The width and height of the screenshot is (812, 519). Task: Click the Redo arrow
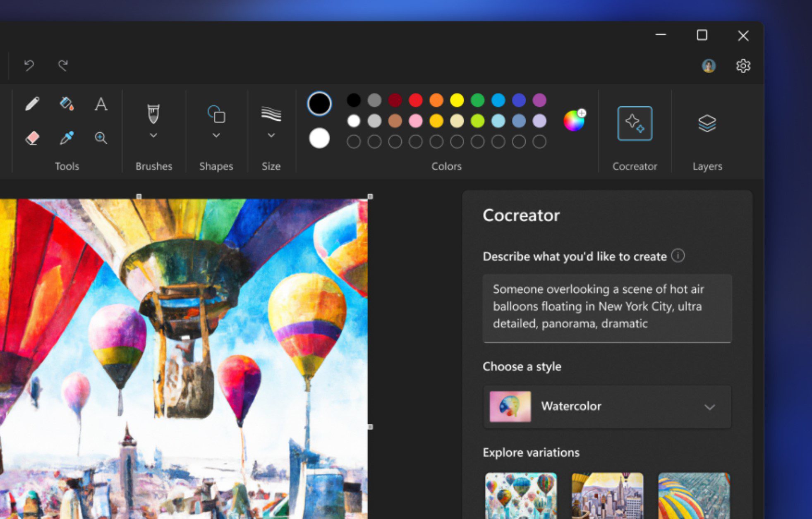pyautogui.click(x=63, y=65)
